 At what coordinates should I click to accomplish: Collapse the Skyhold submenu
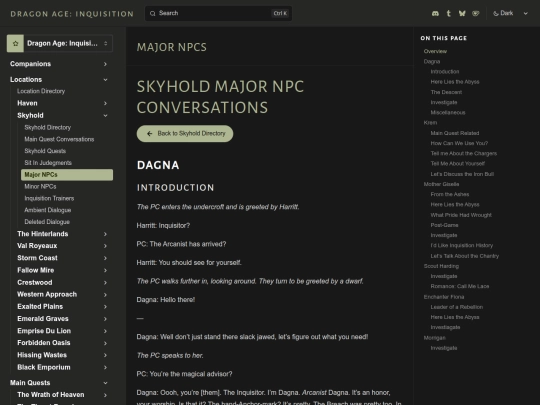coord(105,115)
